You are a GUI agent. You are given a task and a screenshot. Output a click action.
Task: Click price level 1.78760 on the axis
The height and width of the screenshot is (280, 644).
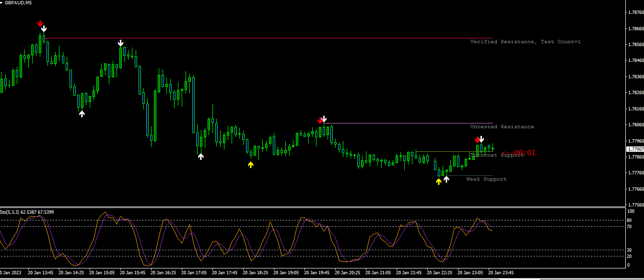tap(635, 12)
